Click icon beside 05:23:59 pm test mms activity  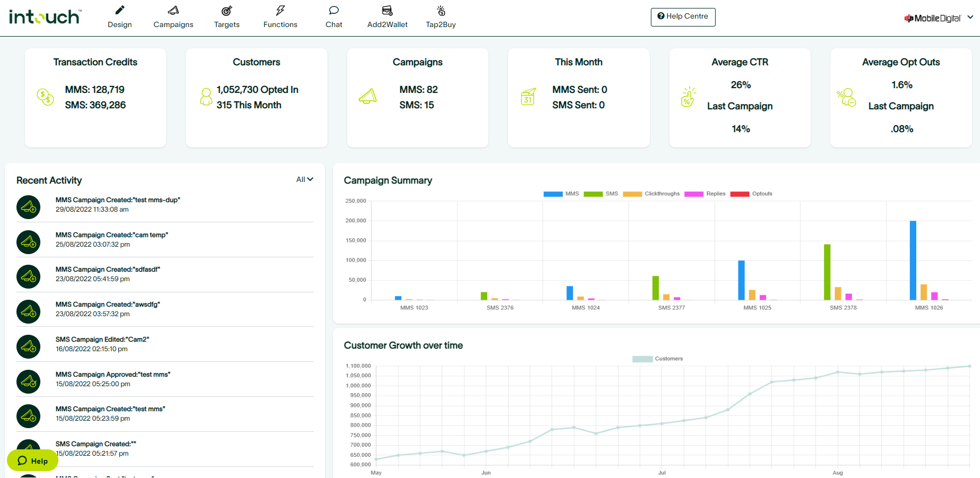[29, 416]
